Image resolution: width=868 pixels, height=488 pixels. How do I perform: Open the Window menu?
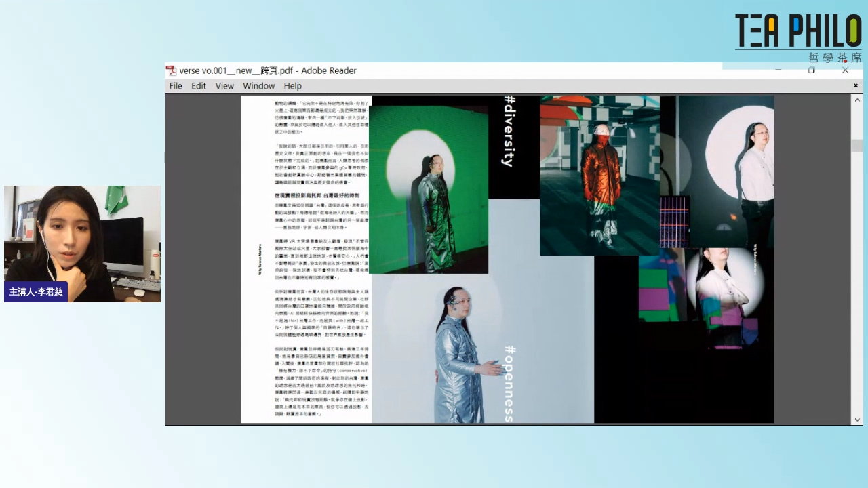tap(259, 86)
